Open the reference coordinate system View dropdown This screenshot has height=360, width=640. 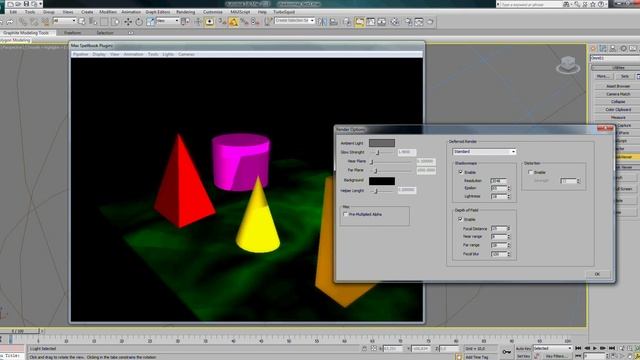coord(168,21)
